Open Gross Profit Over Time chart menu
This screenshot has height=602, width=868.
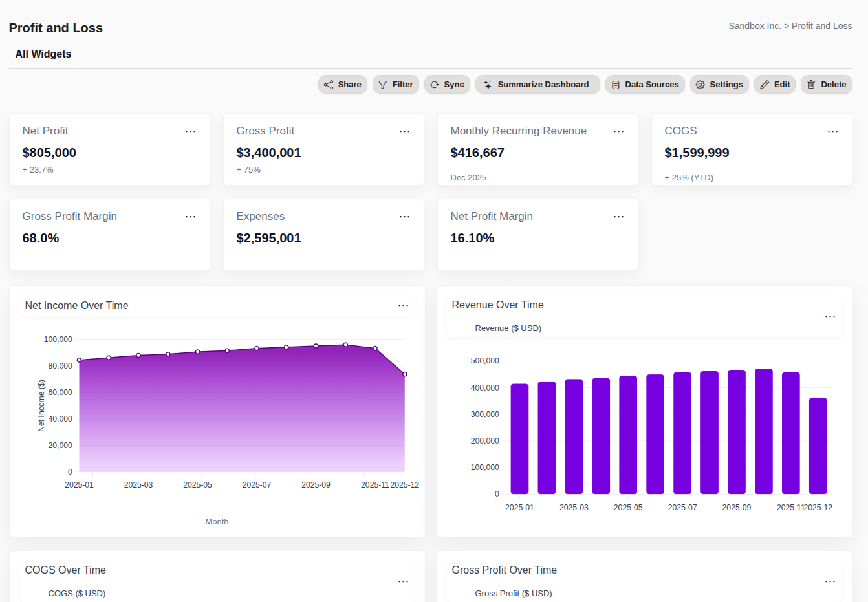(830, 581)
